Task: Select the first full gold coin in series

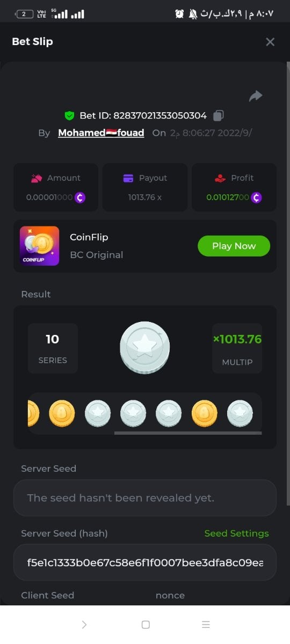Action: pos(62,414)
